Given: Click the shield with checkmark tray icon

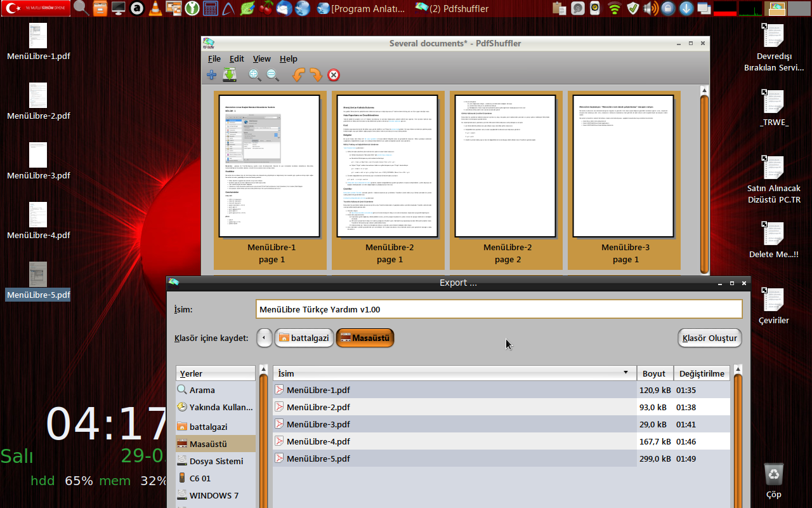Looking at the screenshot, I should 632,8.
